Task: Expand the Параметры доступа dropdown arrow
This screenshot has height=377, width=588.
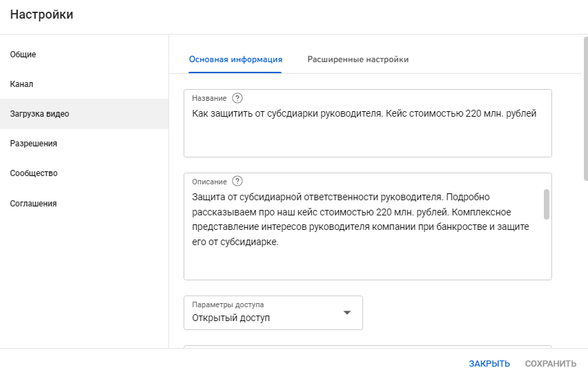Action: [347, 313]
